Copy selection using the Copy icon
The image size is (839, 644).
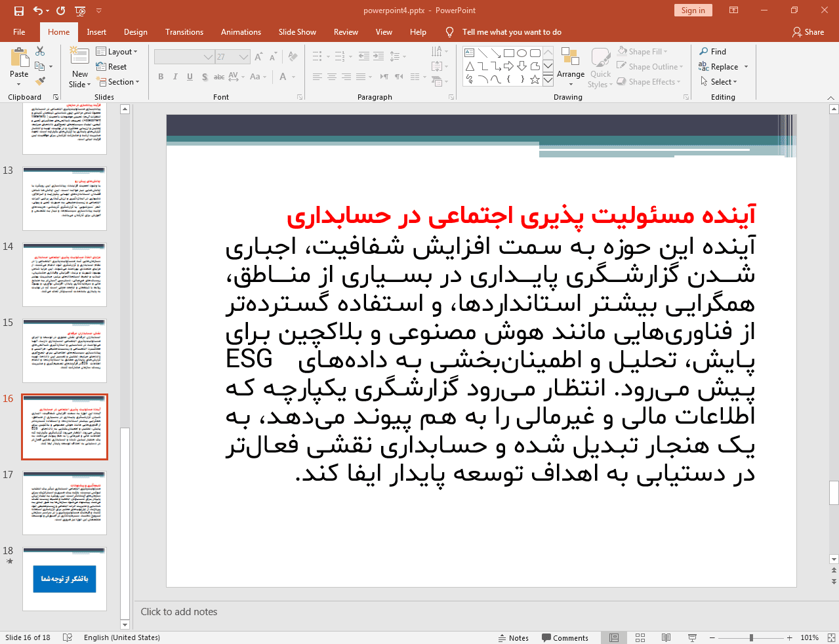pos(40,66)
